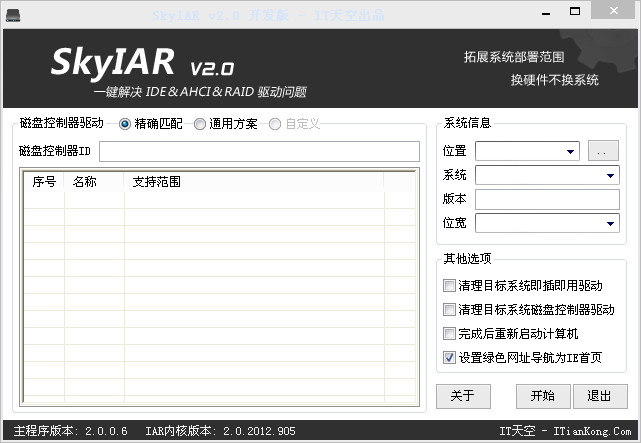This screenshot has width=641, height=443.
Task: Open the 系统 dropdown
Action: pos(547,175)
